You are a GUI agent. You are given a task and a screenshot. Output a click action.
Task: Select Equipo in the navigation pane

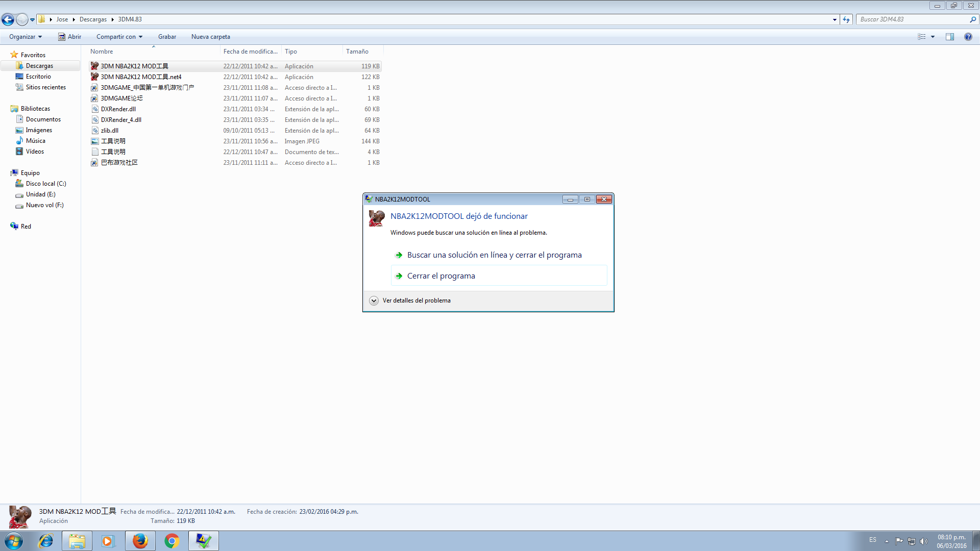point(30,173)
